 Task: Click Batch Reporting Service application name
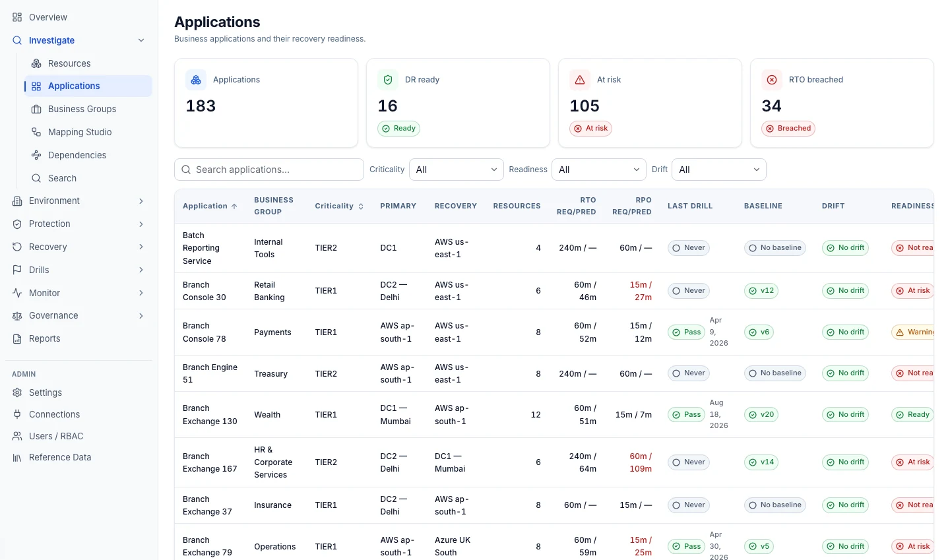[x=201, y=248]
